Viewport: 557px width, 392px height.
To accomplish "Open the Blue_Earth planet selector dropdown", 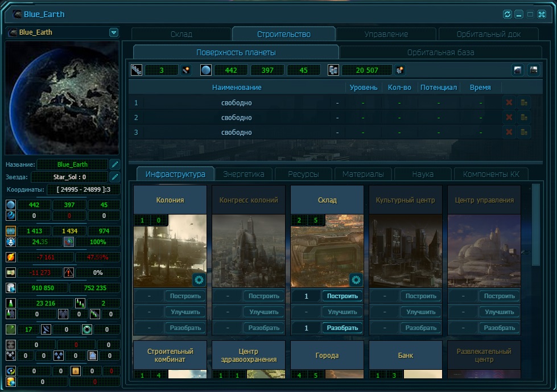I will tap(114, 33).
